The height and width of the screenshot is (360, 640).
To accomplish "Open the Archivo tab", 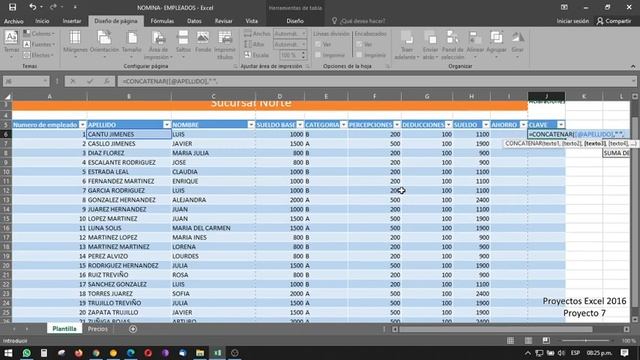I will click(x=14, y=21).
